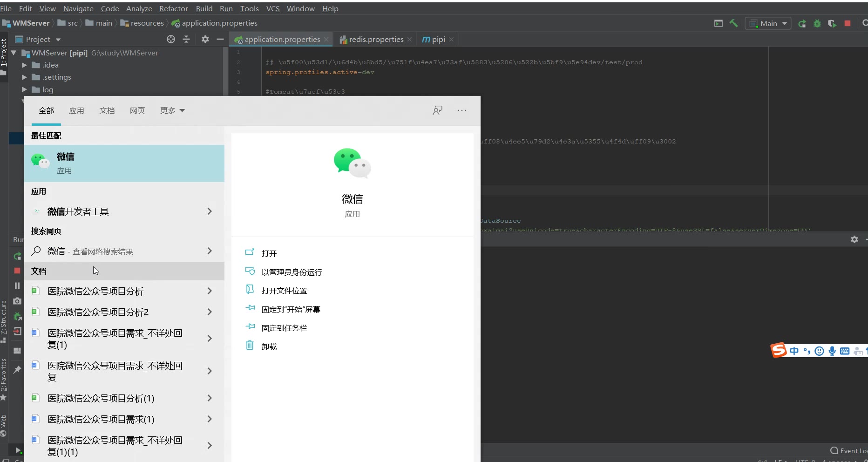Open document 医院微信公众号项目分析
Image resolution: width=868 pixels, height=462 pixels.
click(x=124, y=291)
